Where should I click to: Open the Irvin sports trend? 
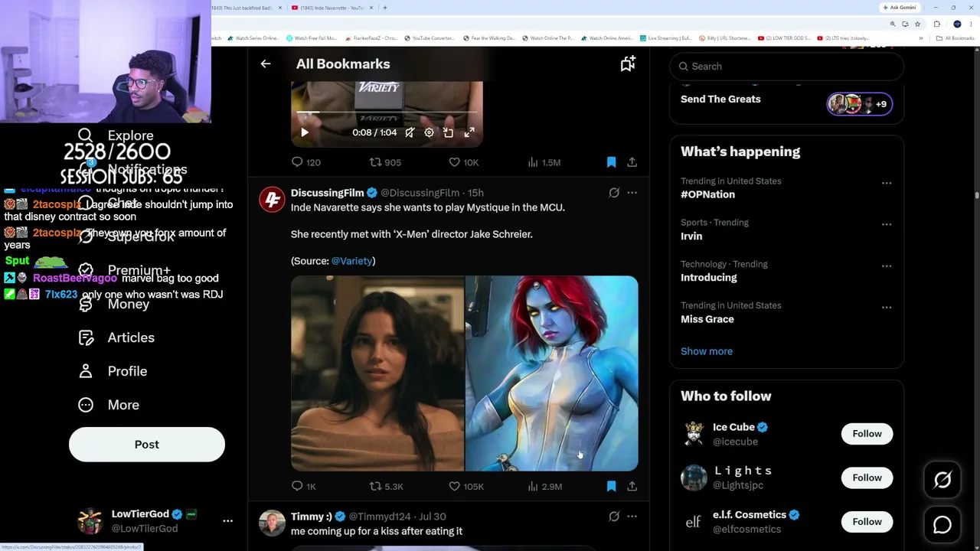(x=691, y=236)
